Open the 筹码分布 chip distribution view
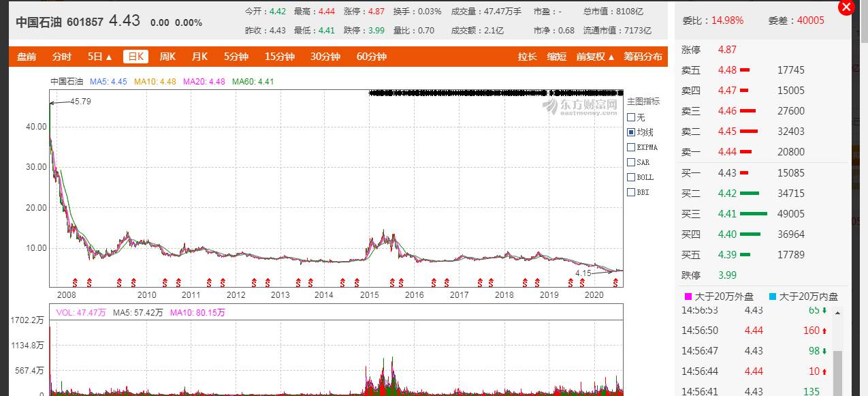The width and height of the screenshot is (868, 396). 643,57
